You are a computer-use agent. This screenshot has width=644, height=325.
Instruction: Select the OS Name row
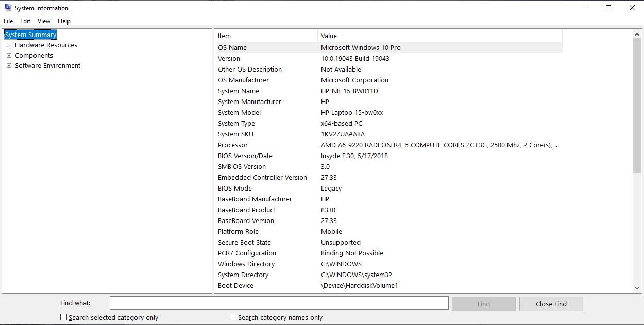(388, 47)
